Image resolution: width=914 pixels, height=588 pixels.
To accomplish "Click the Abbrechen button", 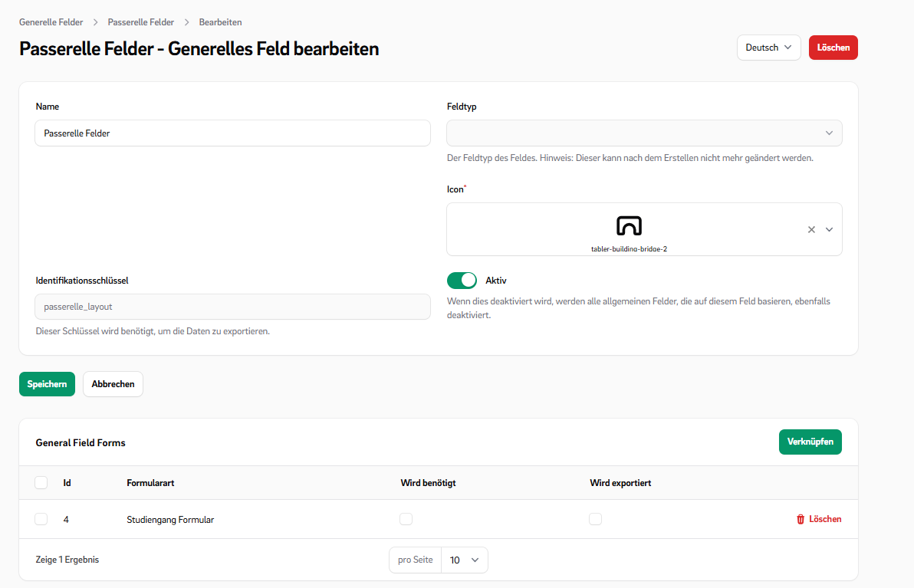I will 113,384.
